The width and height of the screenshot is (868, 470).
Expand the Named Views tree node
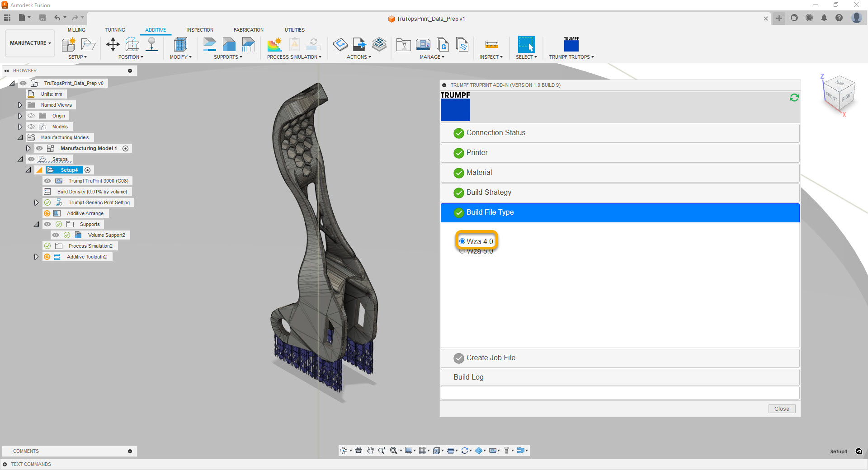click(20, 105)
